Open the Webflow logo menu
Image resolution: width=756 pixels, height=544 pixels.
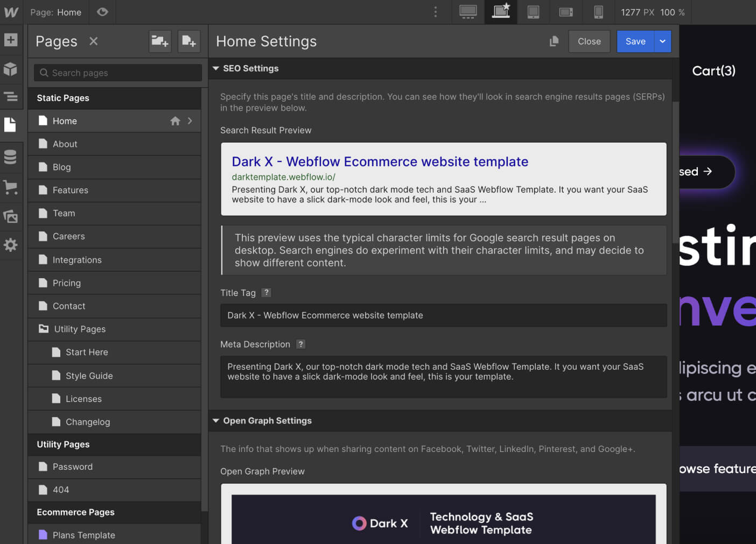[11, 12]
